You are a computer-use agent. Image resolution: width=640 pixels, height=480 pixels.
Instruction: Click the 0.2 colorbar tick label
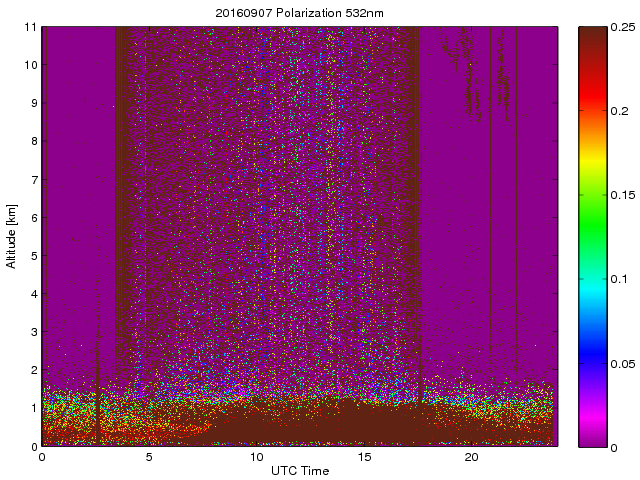(618, 111)
